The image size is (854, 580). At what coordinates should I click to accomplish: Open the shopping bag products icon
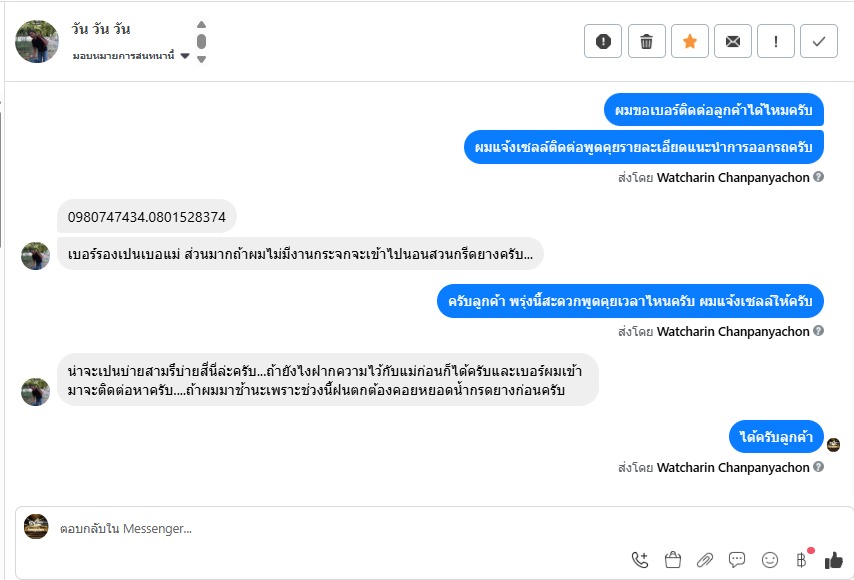pyautogui.click(x=672, y=560)
